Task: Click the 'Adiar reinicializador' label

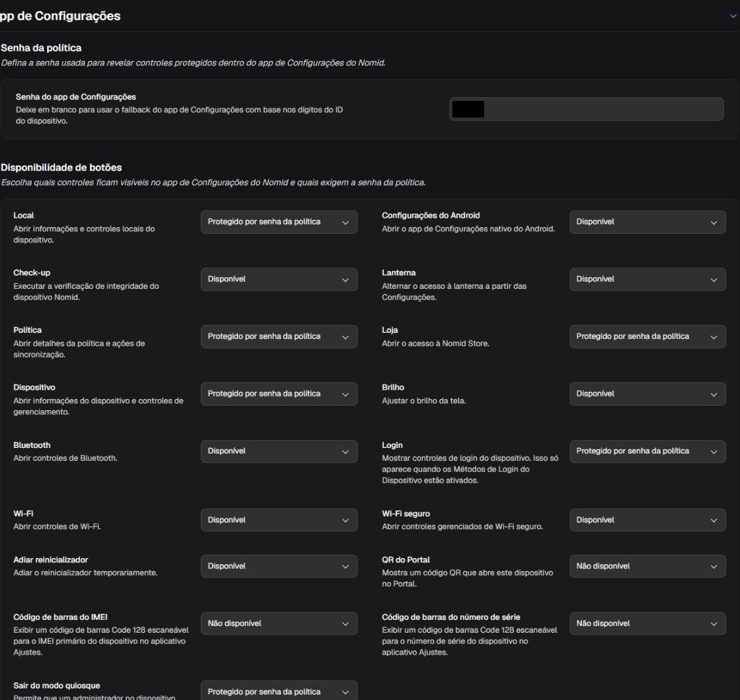Action: pos(51,559)
